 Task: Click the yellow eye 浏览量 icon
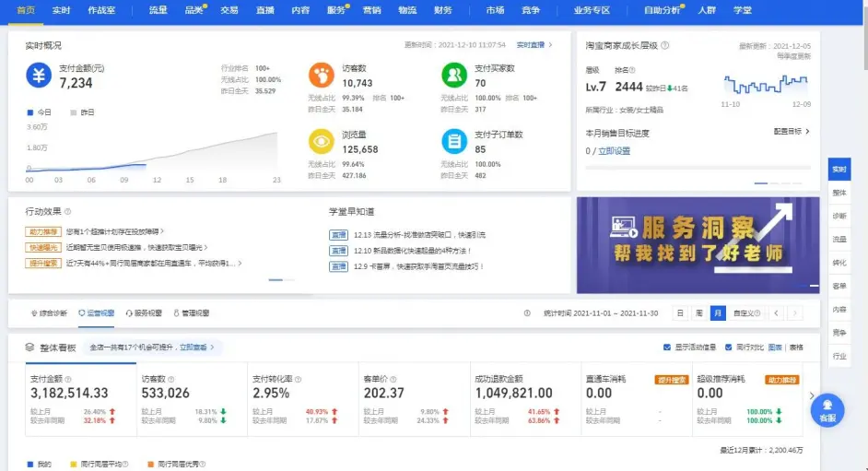(321, 142)
